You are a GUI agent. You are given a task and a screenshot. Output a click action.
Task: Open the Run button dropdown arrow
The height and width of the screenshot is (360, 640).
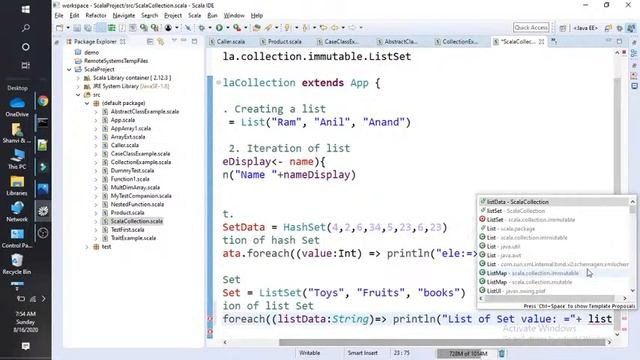[x=228, y=28]
